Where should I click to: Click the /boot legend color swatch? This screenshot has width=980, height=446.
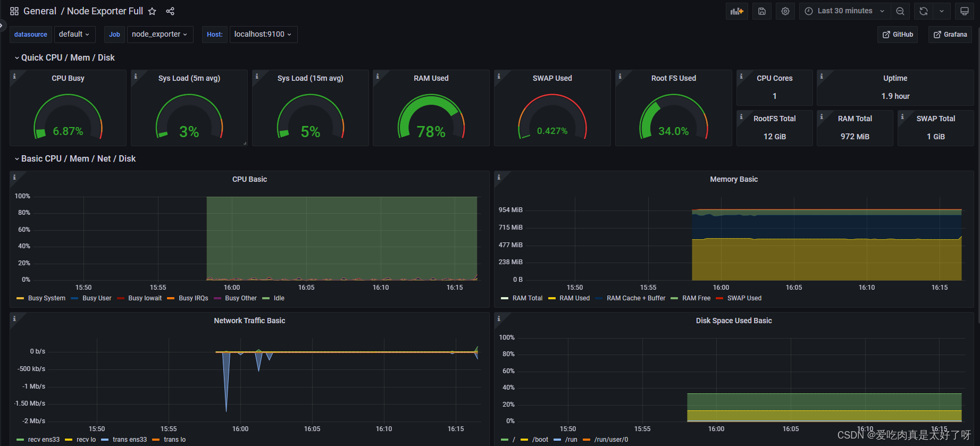point(524,440)
